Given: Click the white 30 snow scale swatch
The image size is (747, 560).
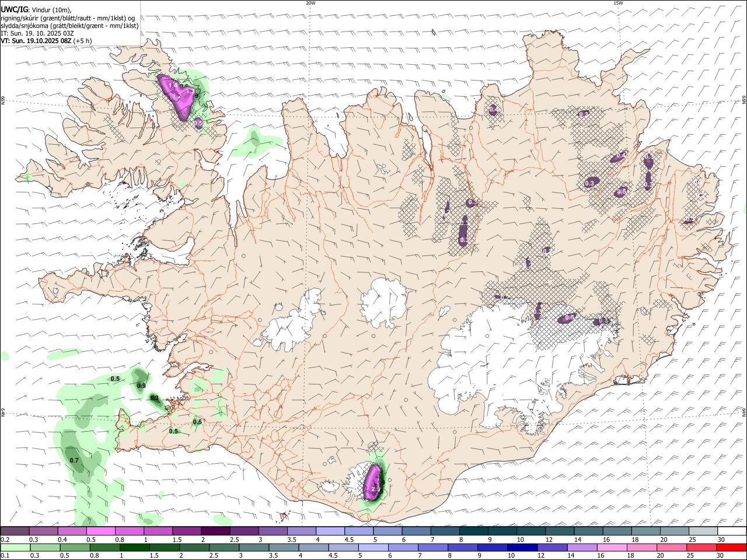Looking at the screenshot, I should coord(731,531).
